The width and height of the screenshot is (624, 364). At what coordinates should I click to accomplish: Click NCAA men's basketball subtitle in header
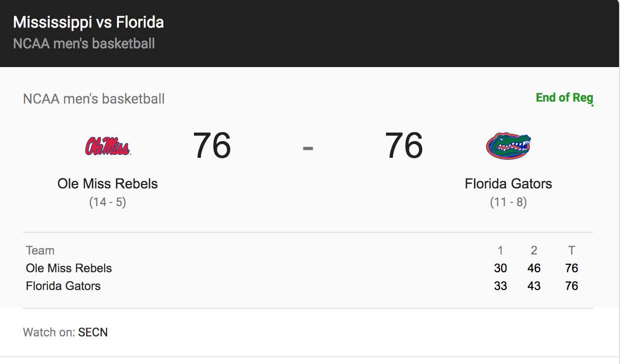pos(84,44)
